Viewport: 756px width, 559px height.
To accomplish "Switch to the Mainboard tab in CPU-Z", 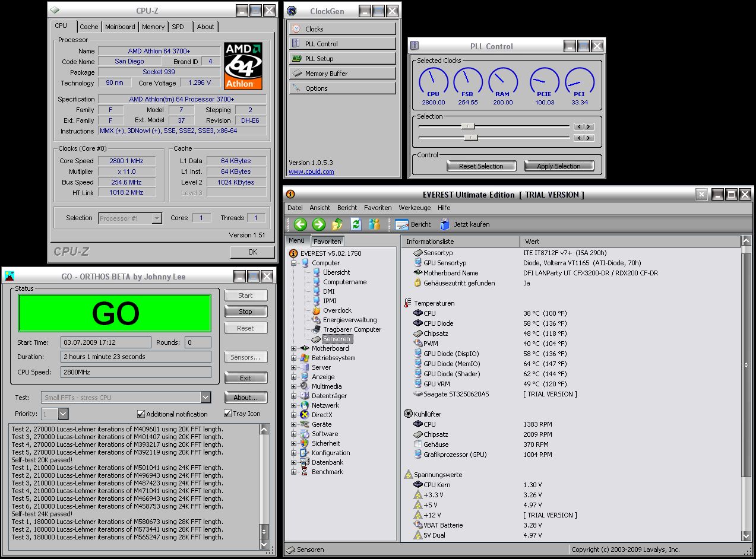I will pyautogui.click(x=120, y=27).
